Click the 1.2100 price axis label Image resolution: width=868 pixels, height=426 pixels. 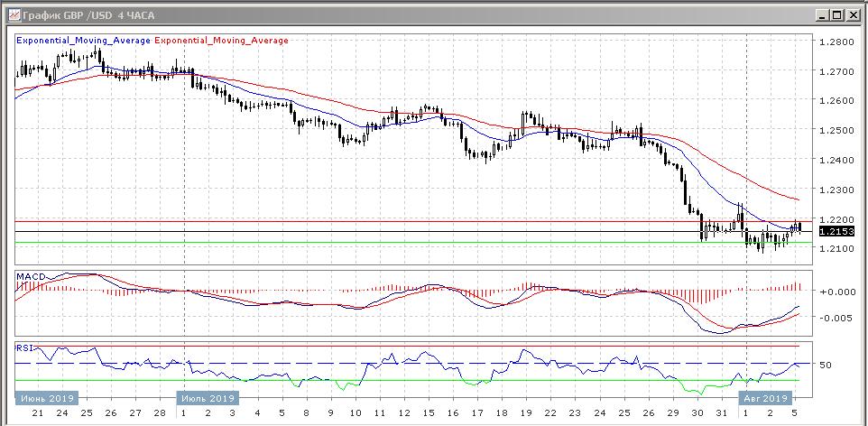point(835,248)
